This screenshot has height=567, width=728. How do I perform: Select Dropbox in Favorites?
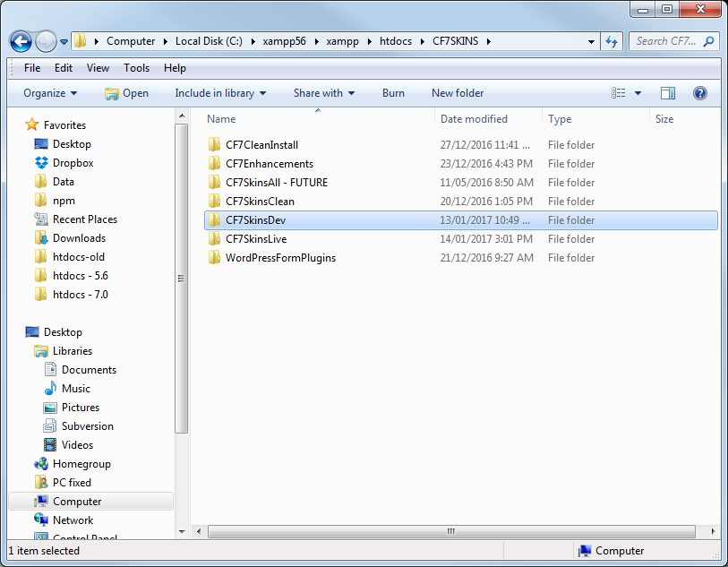click(72, 163)
